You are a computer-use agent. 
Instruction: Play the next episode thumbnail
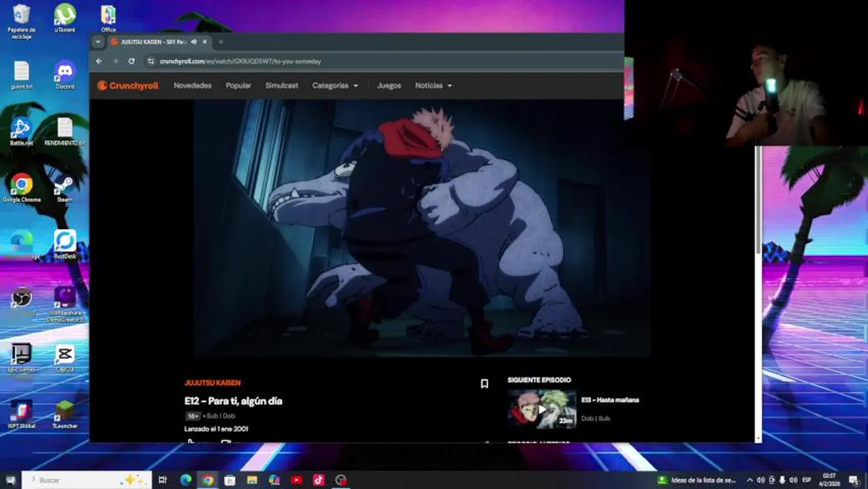click(542, 409)
